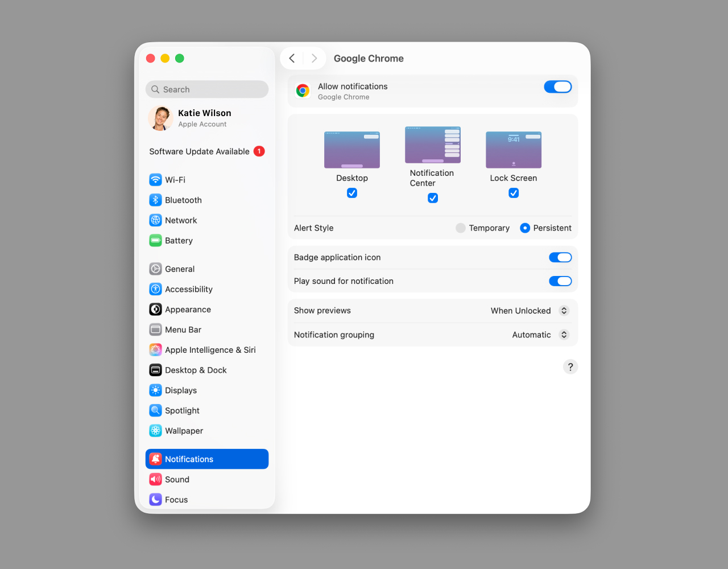Uncheck the Lock Screen checkbox
Screen dimensions: 728x569
(x=514, y=193)
